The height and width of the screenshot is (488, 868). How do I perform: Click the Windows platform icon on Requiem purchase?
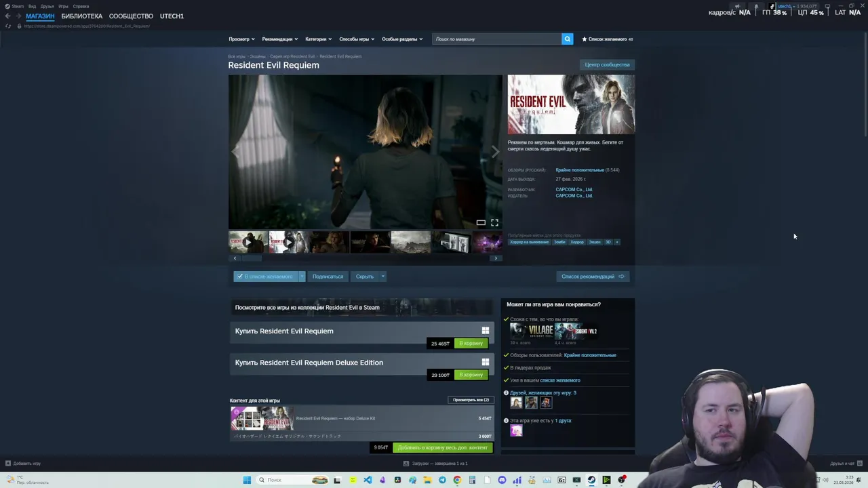485,331
